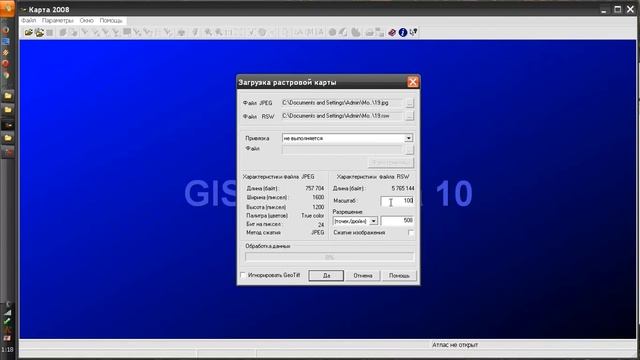Click the dark terminal icon in left dock
640x360 pixels.
tap(8, 125)
